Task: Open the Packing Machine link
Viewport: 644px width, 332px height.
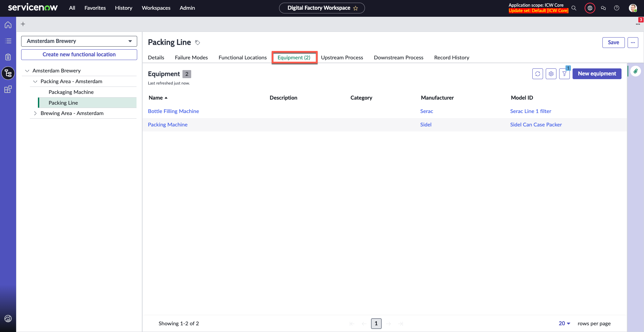Action: [x=168, y=125]
